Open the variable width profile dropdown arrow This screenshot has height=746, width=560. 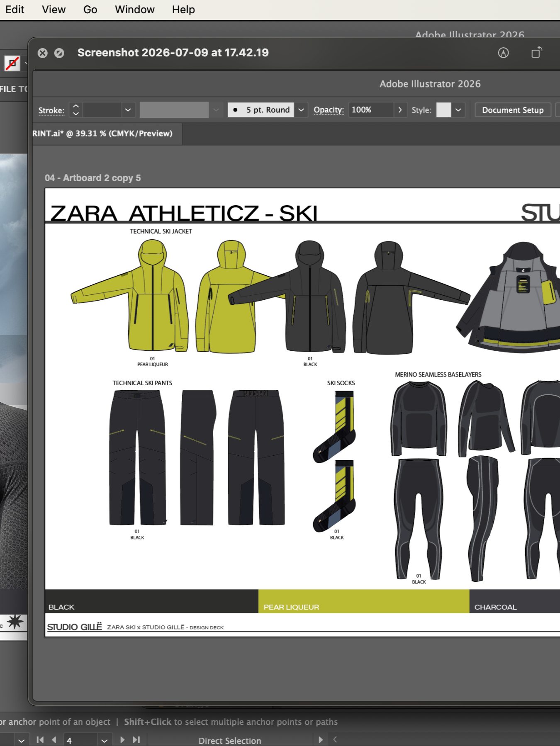(x=216, y=110)
